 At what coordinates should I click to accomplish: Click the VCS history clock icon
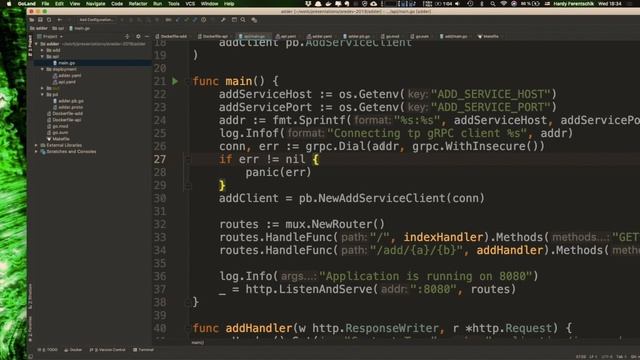203,20
